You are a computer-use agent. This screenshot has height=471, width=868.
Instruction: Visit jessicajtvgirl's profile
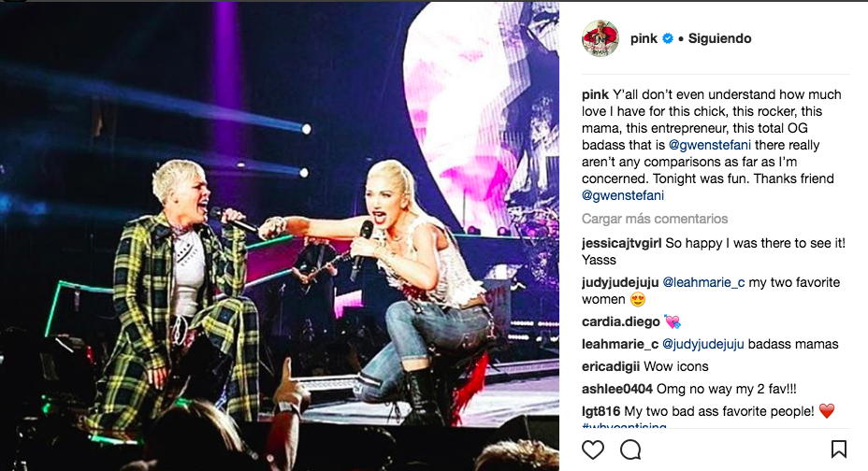click(x=622, y=243)
